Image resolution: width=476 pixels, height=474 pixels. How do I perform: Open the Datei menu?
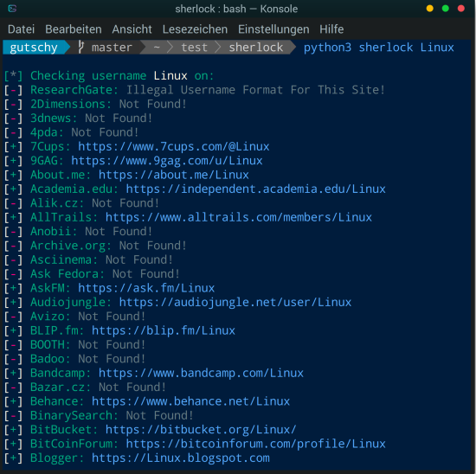pyautogui.click(x=22, y=29)
